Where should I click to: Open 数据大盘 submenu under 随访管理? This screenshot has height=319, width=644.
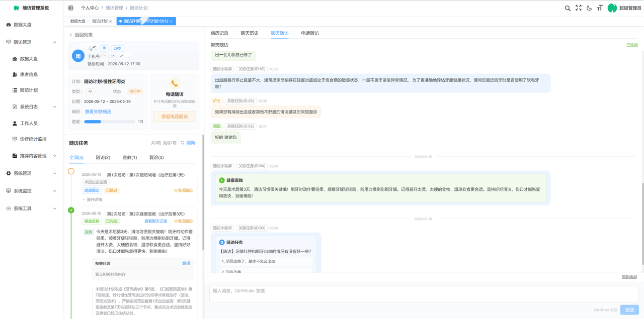(x=29, y=59)
